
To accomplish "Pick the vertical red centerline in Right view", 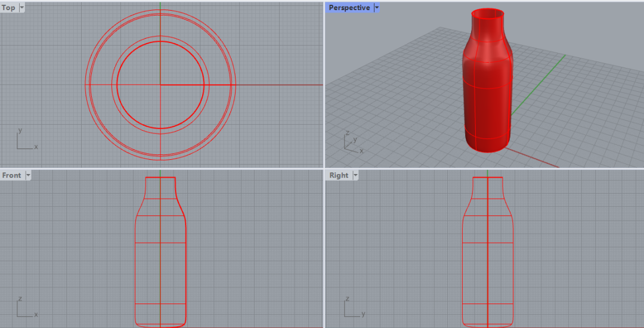I will (488, 262).
